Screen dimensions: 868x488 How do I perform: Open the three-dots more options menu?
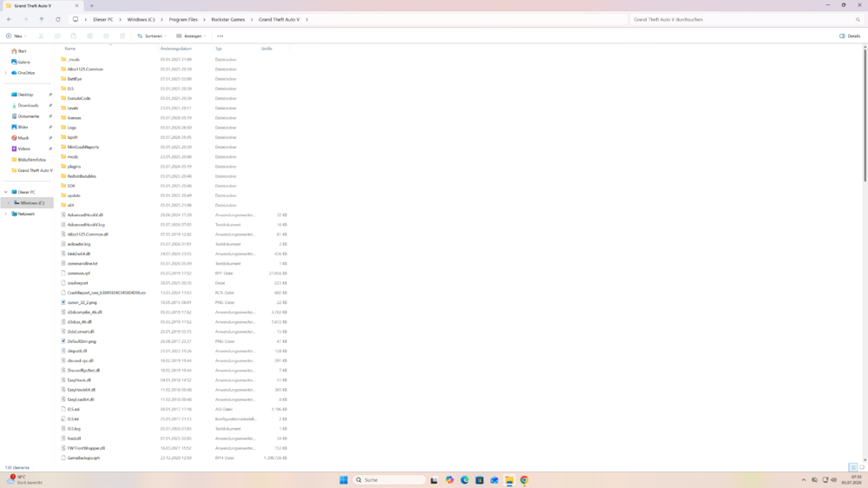pyautogui.click(x=220, y=36)
